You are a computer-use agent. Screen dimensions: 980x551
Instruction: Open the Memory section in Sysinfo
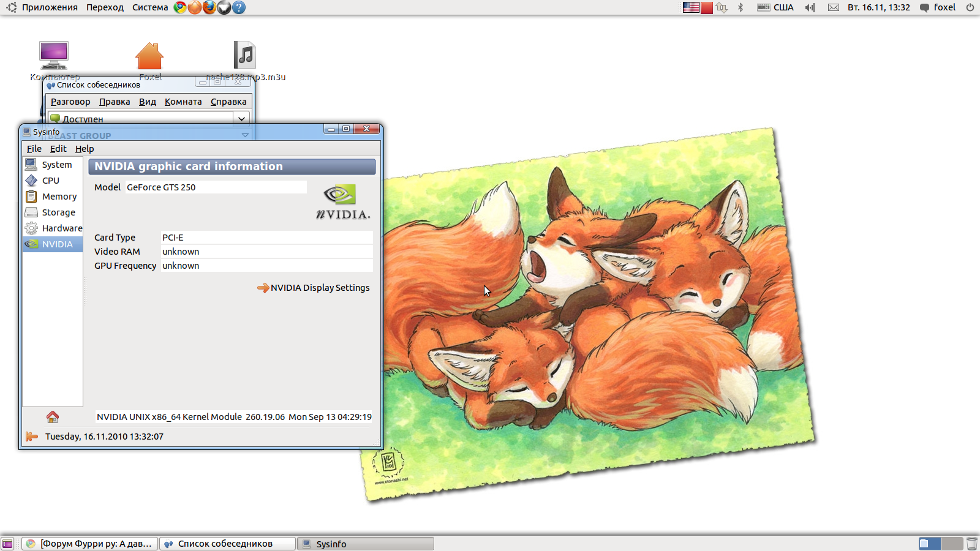click(x=59, y=197)
